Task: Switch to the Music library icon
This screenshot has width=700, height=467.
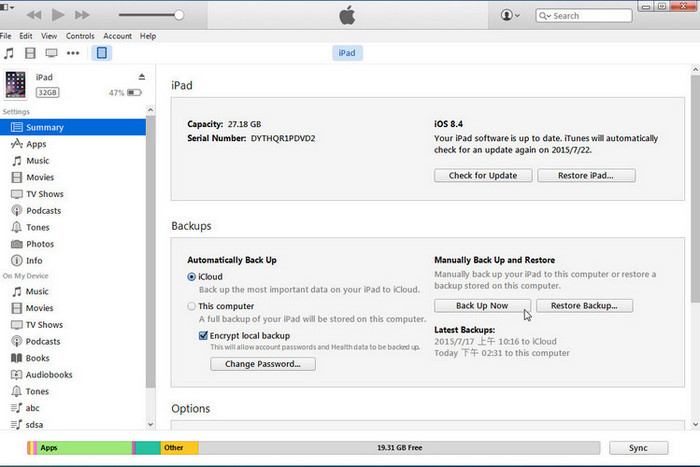Action: point(9,54)
